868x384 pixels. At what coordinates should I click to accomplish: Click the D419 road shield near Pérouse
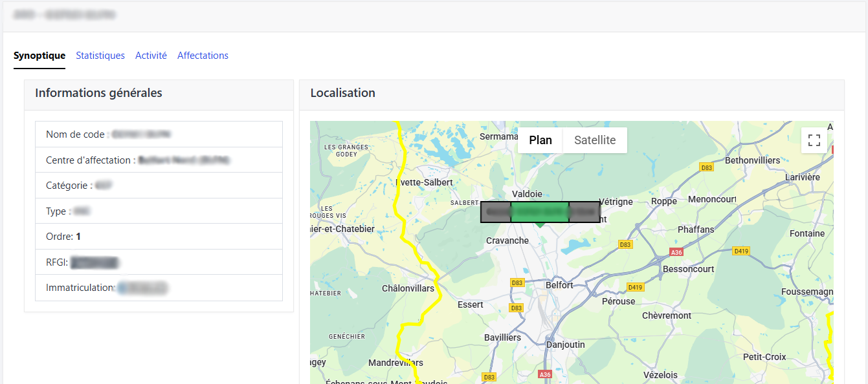pyautogui.click(x=635, y=287)
